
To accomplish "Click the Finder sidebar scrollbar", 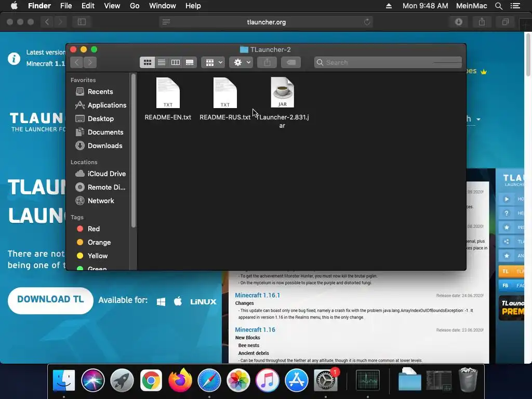I will click(134, 150).
